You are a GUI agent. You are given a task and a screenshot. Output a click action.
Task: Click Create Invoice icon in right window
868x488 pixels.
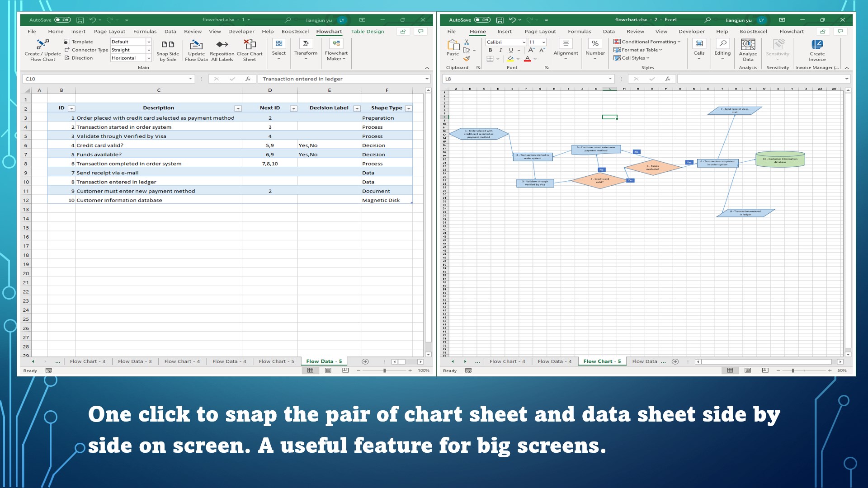[817, 45]
